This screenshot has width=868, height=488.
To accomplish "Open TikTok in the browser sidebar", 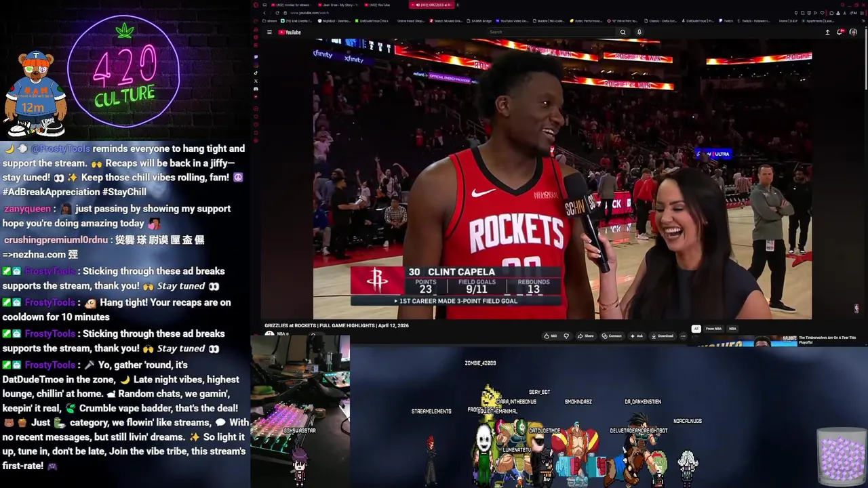I will (x=256, y=73).
